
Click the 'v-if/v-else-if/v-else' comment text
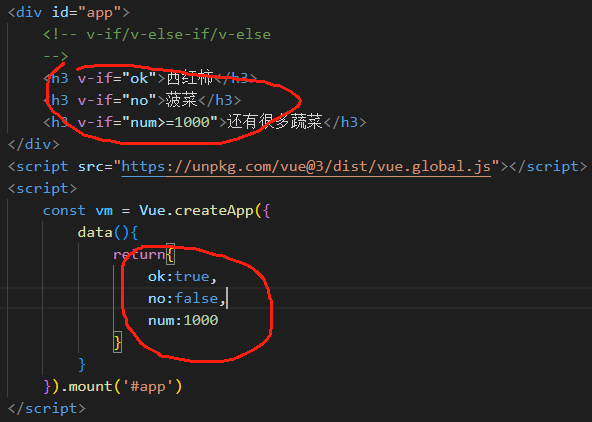179,34
